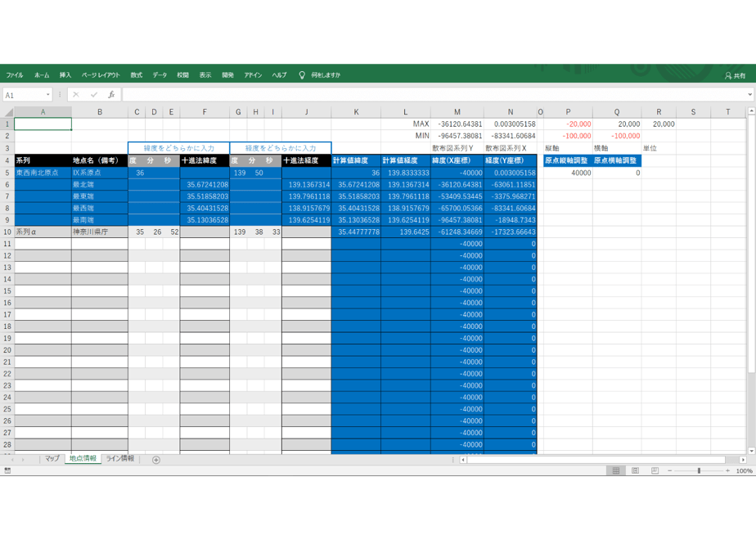Expand the Name Box dropdown arrow
This screenshot has height=540, width=756.
tap(47, 95)
